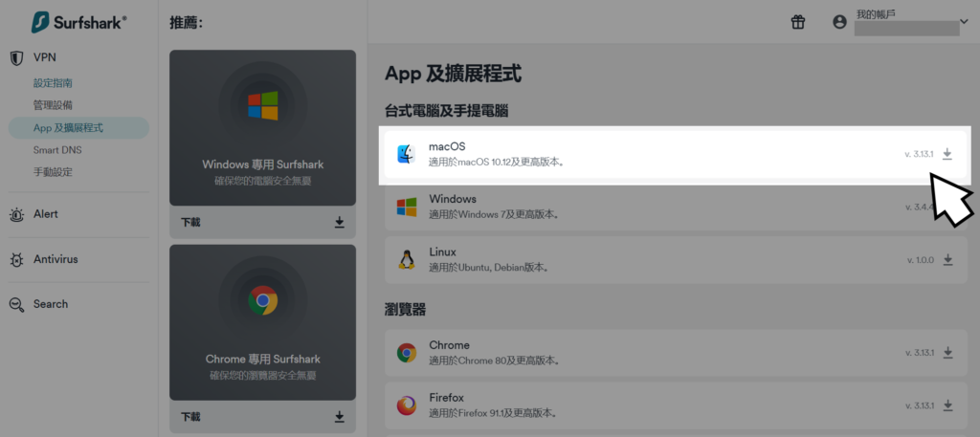This screenshot has width=980, height=437.
Task: Click the Firefox icon in the browser list
Action: 406,405
